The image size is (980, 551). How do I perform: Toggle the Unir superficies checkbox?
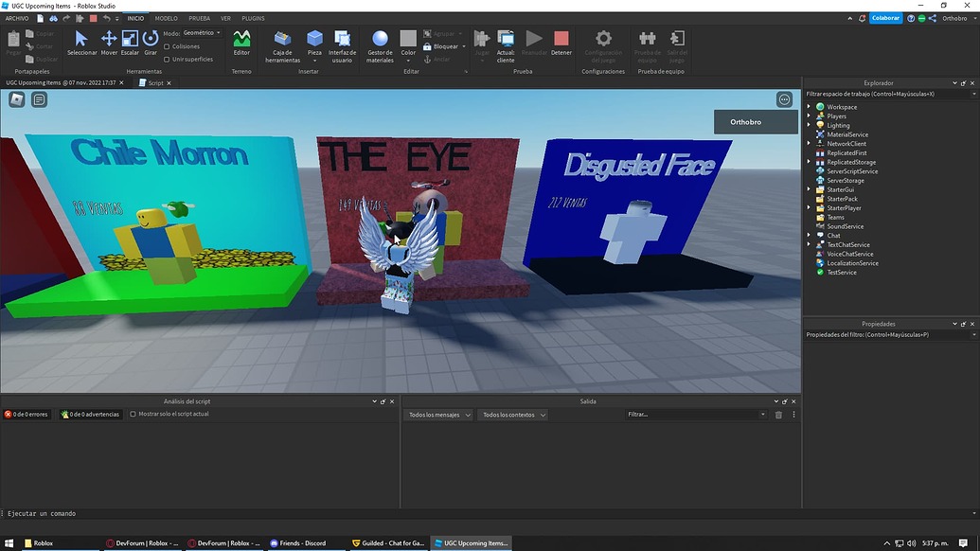click(x=167, y=60)
